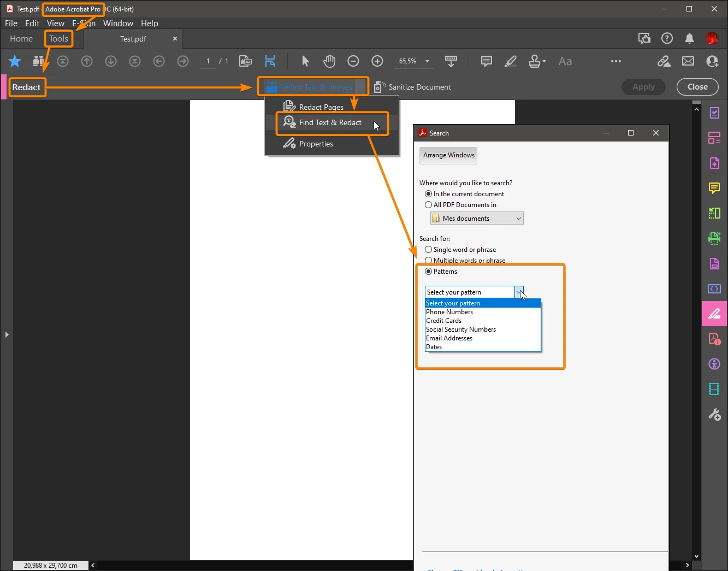Click the share link icon

pyautogui.click(x=664, y=61)
